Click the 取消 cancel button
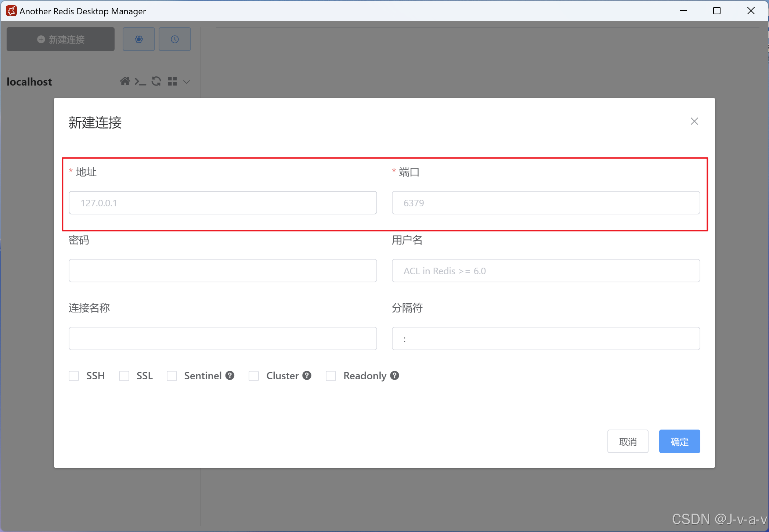 coord(628,441)
